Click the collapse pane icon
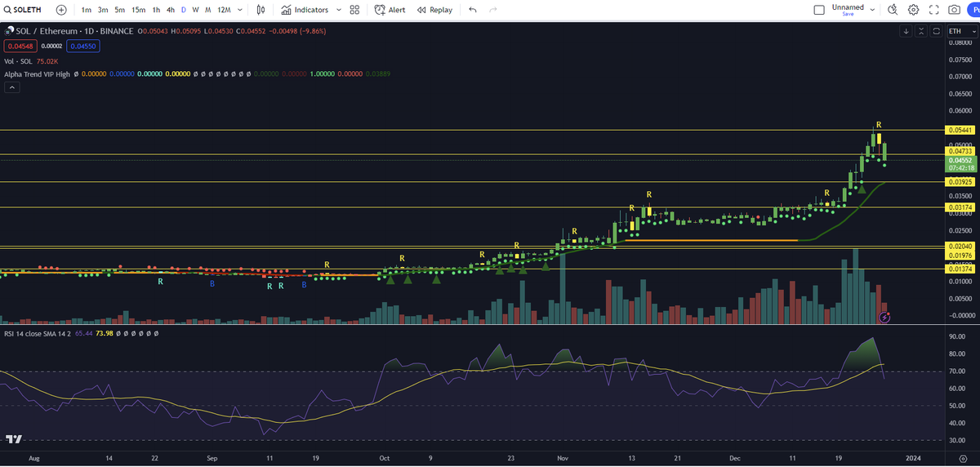 [x=921, y=31]
